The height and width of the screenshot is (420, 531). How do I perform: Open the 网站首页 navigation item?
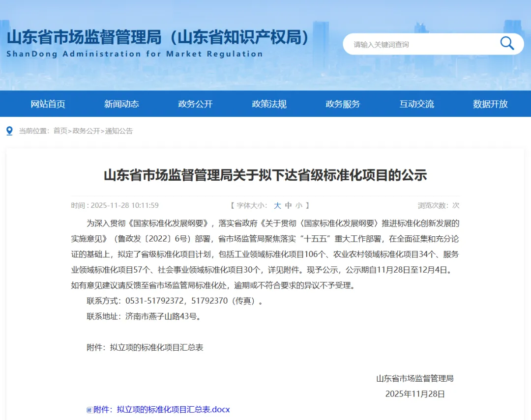pos(48,104)
